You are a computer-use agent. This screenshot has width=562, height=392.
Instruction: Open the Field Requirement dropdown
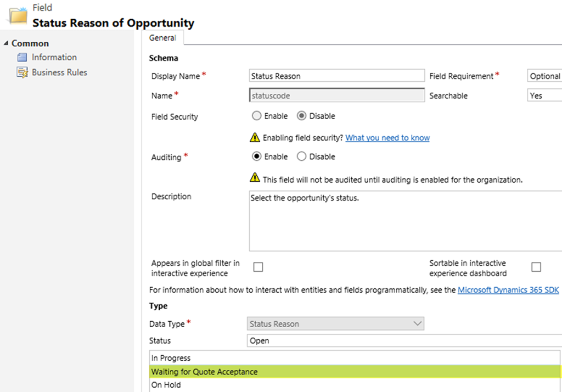544,76
